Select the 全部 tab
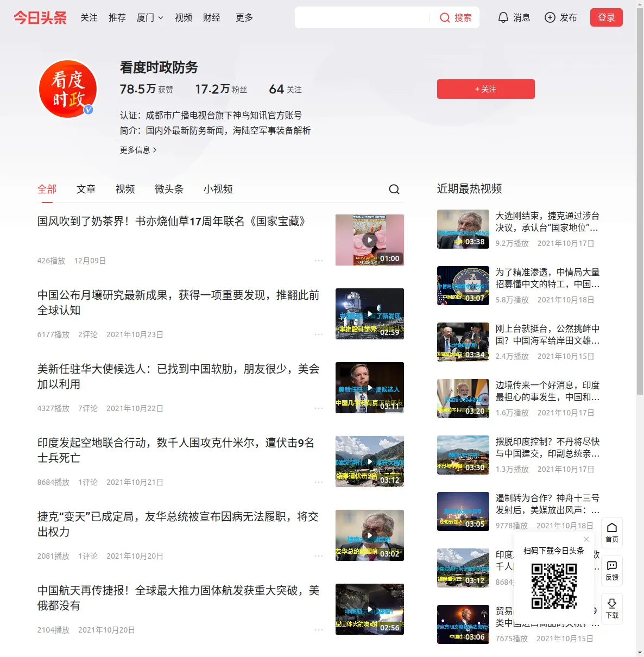644x657 pixels. pyautogui.click(x=47, y=189)
